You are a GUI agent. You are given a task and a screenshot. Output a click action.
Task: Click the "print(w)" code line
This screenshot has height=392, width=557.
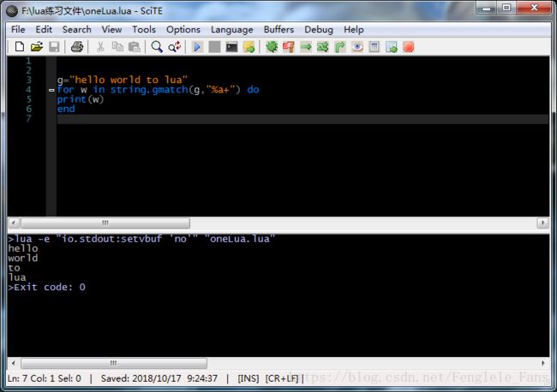tap(81, 99)
